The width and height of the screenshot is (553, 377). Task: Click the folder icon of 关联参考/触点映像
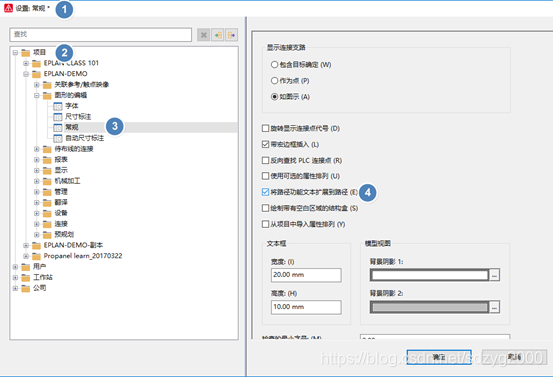[x=47, y=85]
